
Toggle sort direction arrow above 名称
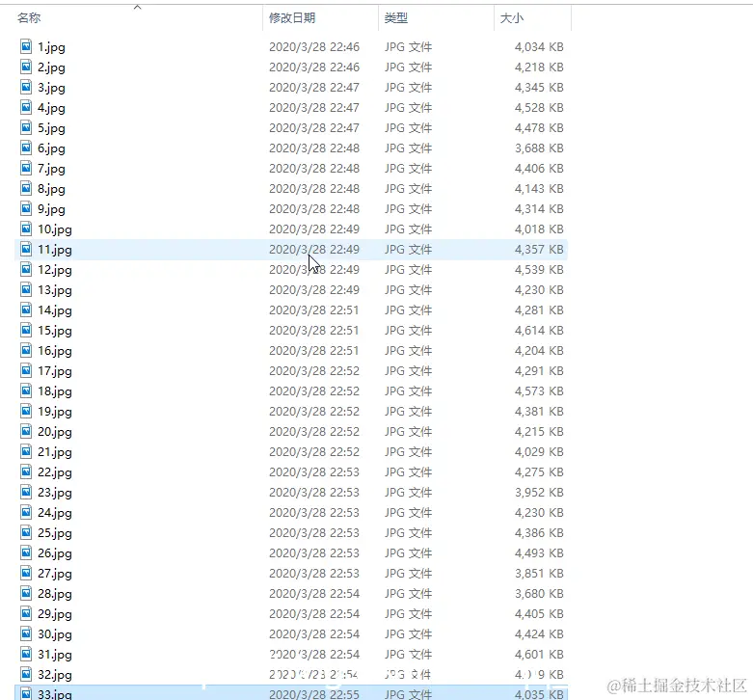click(137, 7)
